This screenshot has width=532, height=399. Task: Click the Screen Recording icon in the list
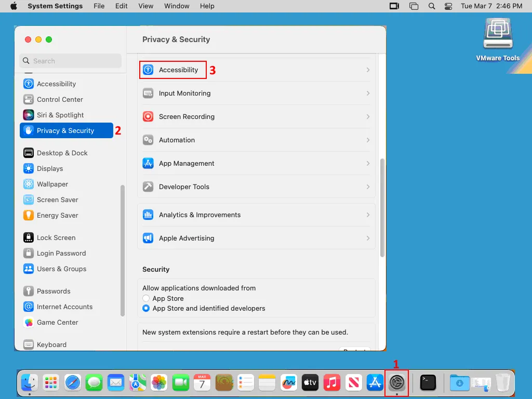point(148,117)
